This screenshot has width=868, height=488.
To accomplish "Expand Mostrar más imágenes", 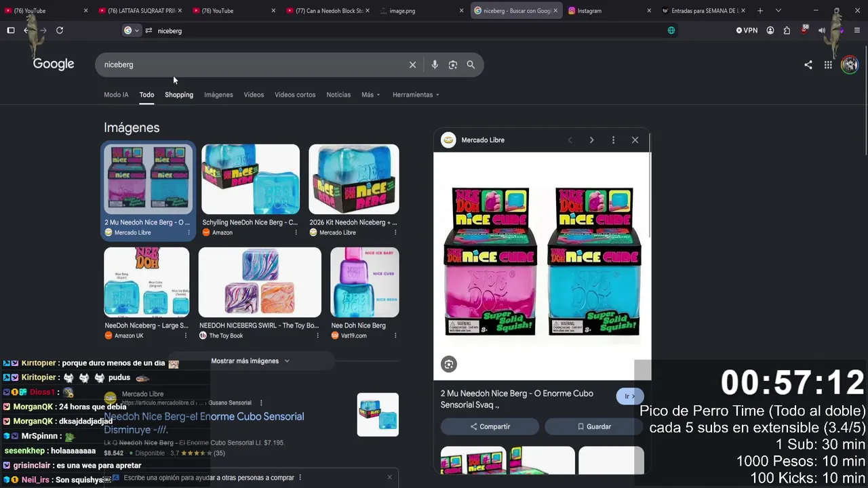I will [250, 361].
